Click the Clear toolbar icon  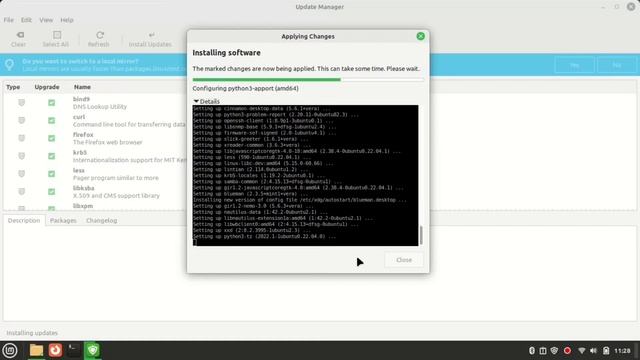coord(20,35)
